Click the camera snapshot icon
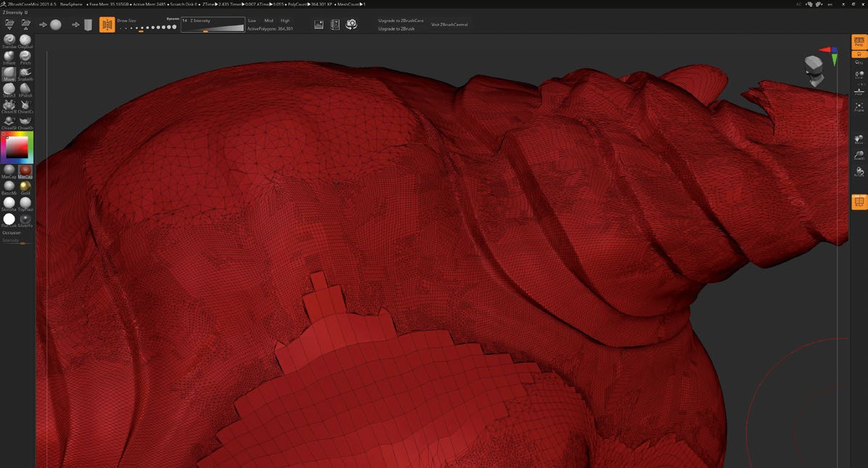The image size is (868, 468). tap(351, 25)
